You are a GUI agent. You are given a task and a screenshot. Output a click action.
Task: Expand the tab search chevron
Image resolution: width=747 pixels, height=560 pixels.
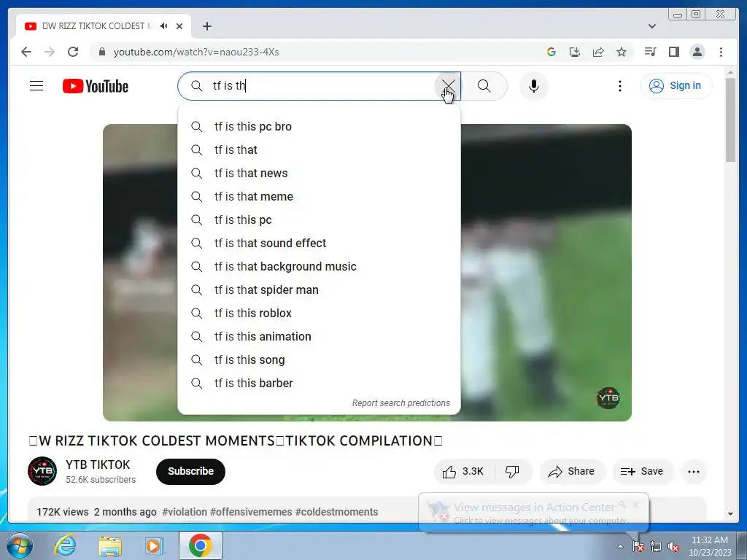[652, 26]
